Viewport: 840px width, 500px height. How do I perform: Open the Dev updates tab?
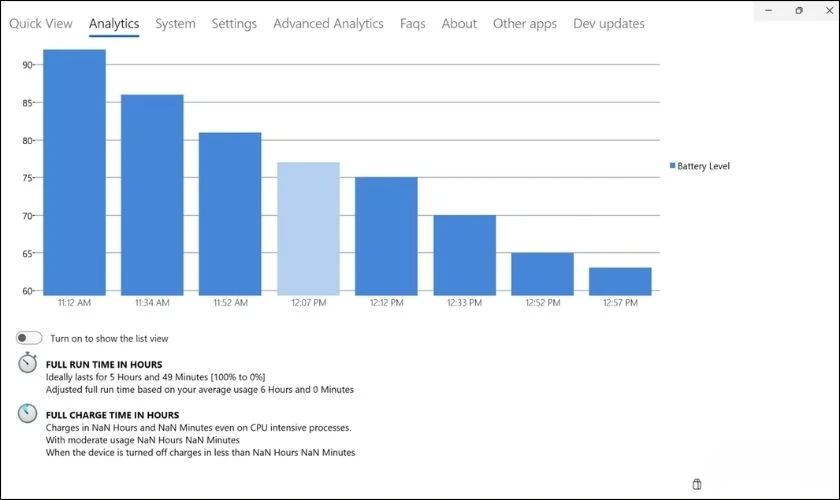click(609, 23)
